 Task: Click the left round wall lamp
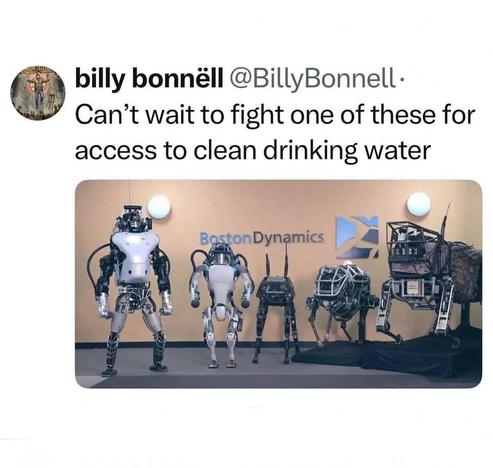pos(159,207)
